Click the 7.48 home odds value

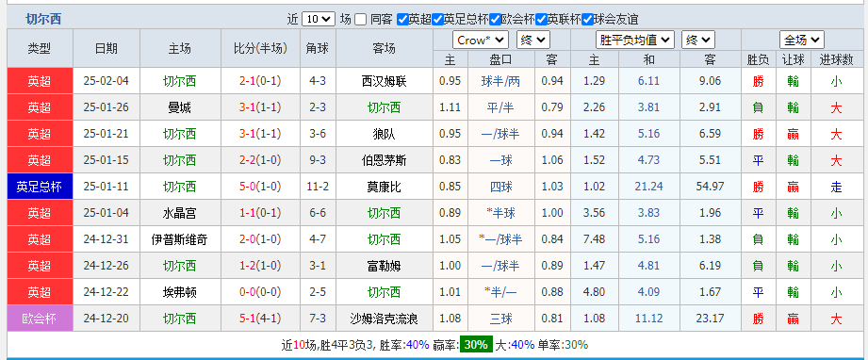tap(595, 239)
